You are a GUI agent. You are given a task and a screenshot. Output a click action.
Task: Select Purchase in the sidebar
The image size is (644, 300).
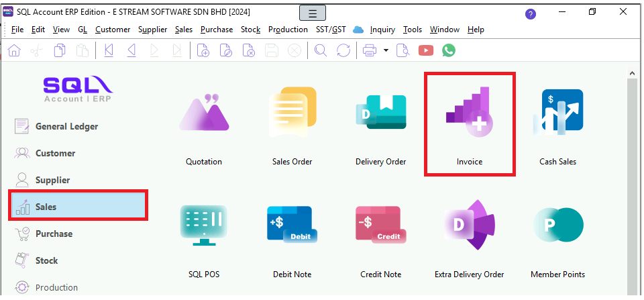coord(54,234)
